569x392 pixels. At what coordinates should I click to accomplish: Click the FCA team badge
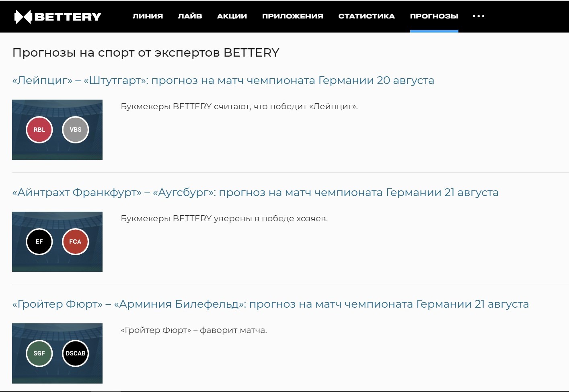pos(76,242)
